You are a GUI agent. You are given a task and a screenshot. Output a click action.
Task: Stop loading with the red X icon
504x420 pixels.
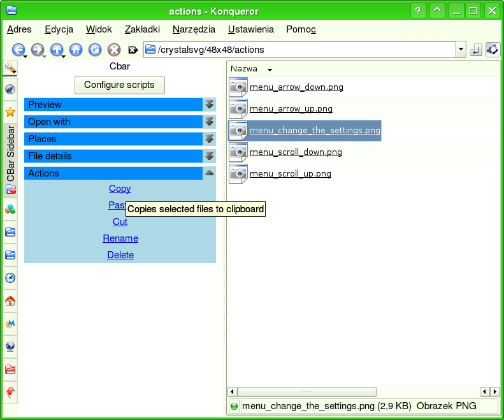point(114,50)
